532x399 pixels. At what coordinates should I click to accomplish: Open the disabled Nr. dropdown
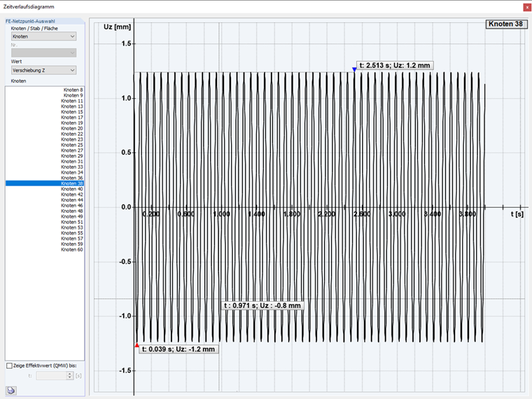click(44, 52)
